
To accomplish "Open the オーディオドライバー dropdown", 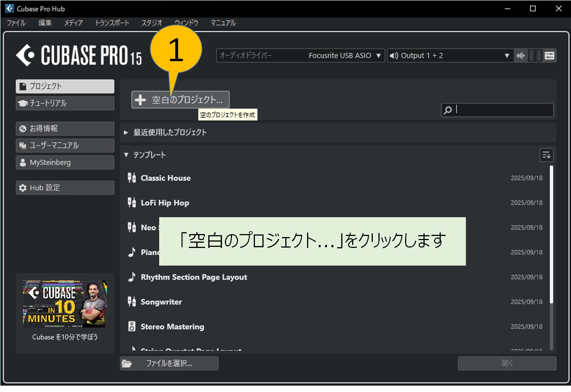I will pyautogui.click(x=300, y=56).
